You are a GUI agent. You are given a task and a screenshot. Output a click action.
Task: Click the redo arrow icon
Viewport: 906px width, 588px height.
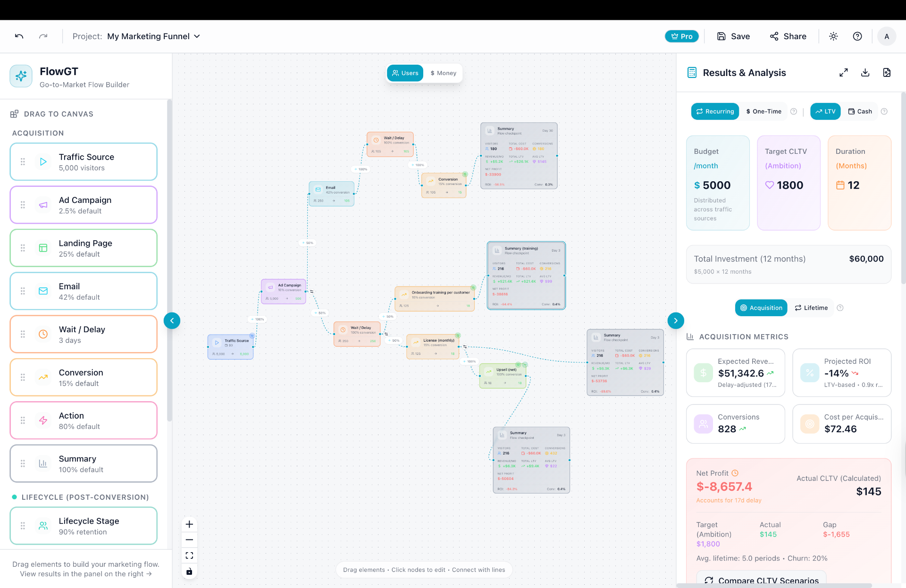pyautogui.click(x=43, y=36)
